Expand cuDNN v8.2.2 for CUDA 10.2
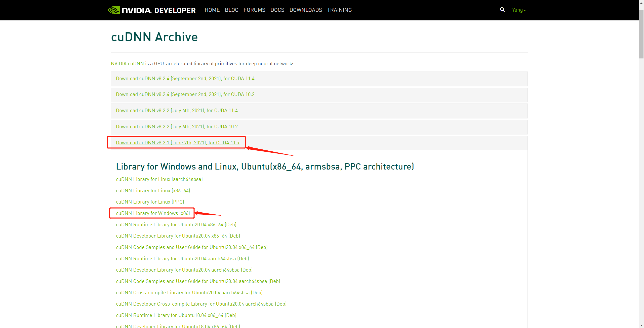The image size is (644, 328). pyautogui.click(x=177, y=127)
